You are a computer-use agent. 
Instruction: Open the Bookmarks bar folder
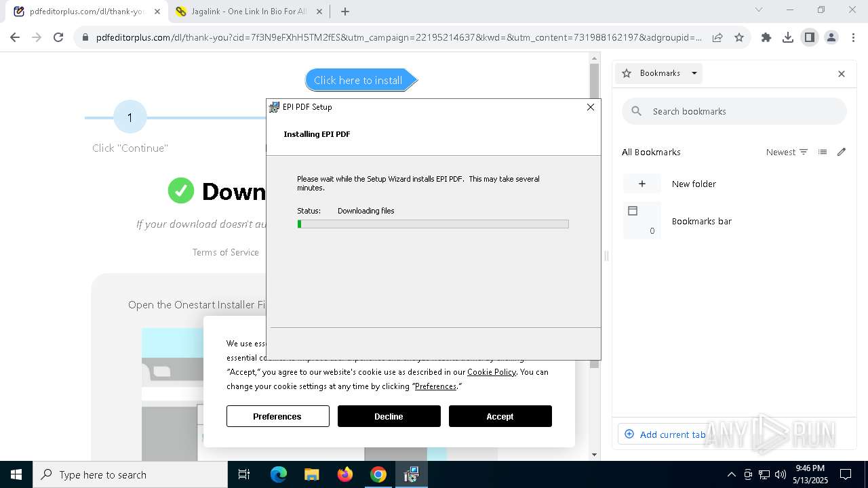click(x=734, y=221)
